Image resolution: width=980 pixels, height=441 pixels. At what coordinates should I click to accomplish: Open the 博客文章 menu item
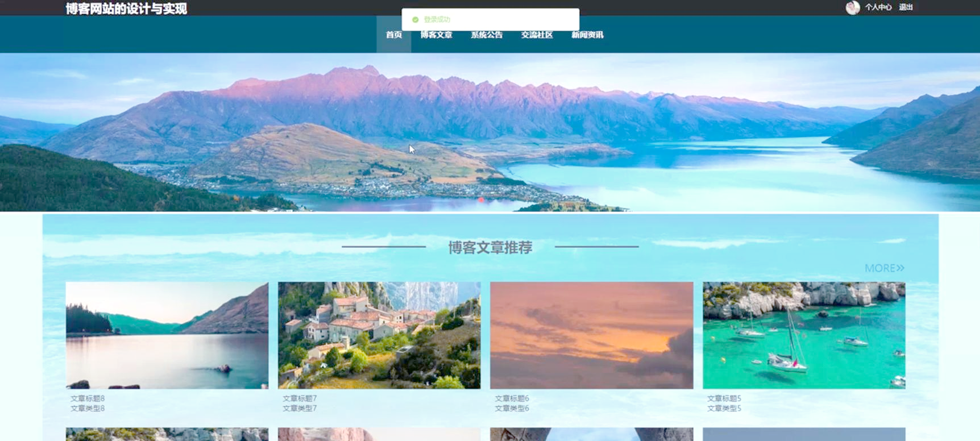coord(437,35)
